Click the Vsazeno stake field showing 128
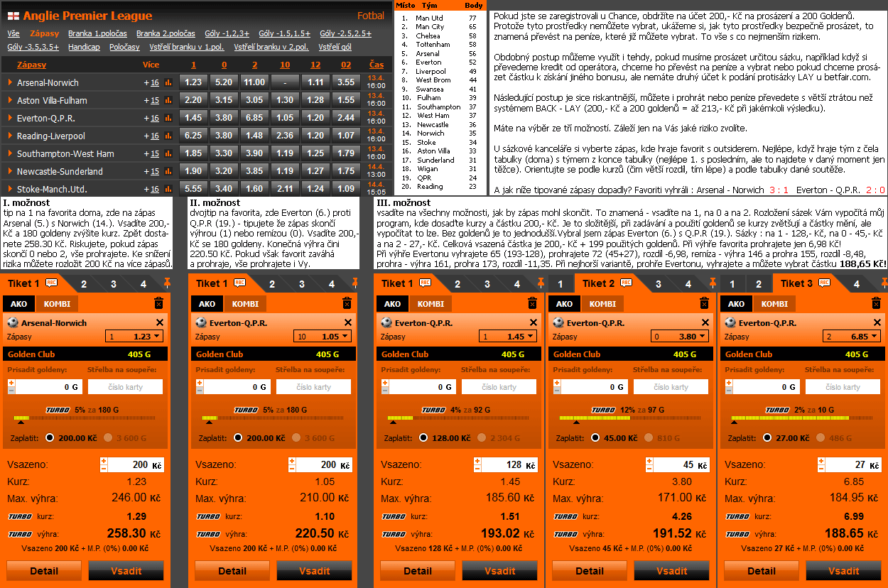 pos(504,465)
